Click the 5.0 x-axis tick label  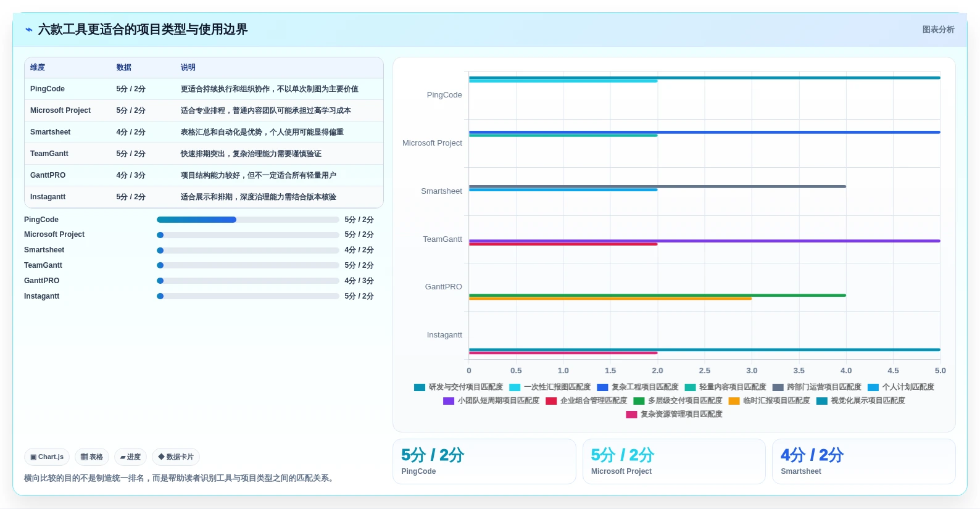tap(940, 371)
